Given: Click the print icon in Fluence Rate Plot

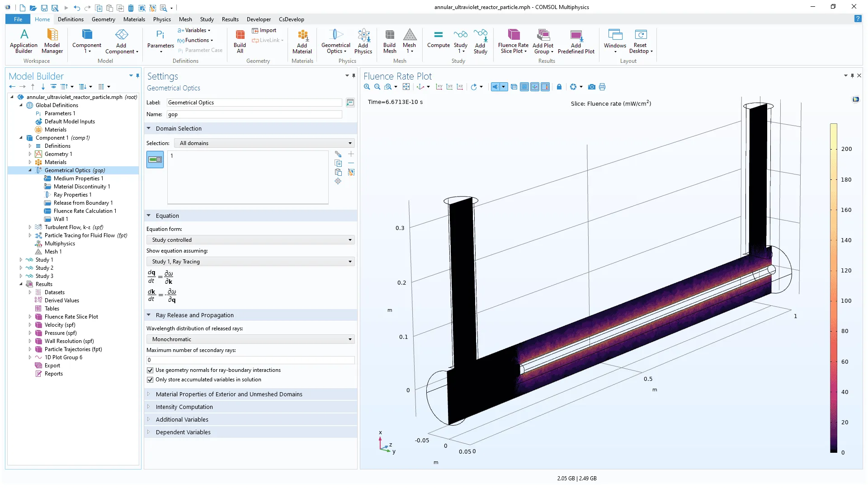Looking at the screenshot, I should coord(602,87).
